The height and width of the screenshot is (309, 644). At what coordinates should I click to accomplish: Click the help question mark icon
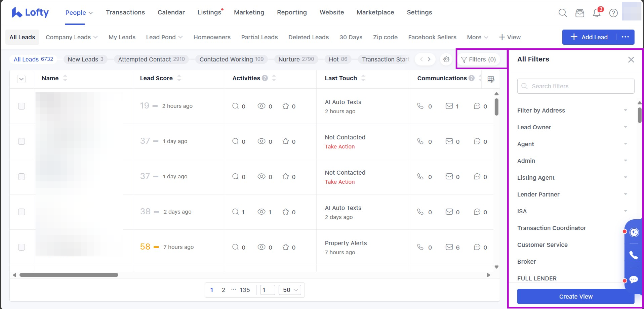point(613,13)
